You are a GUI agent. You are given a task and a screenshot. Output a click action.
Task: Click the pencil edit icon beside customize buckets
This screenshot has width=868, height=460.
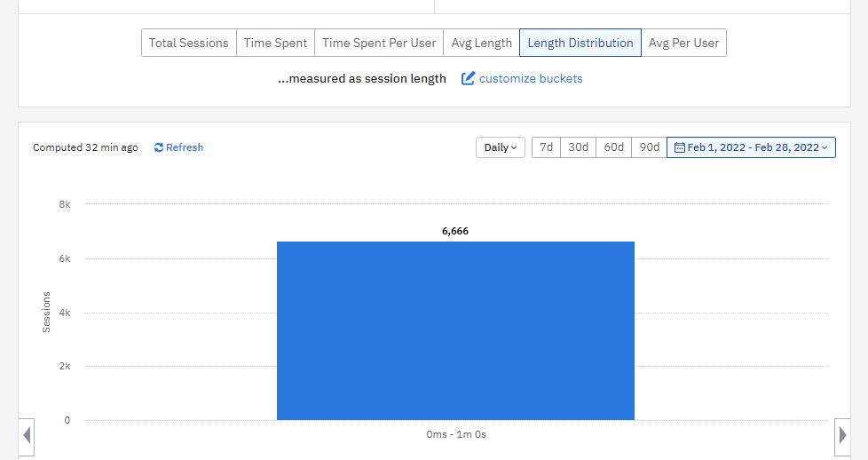tap(468, 78)
